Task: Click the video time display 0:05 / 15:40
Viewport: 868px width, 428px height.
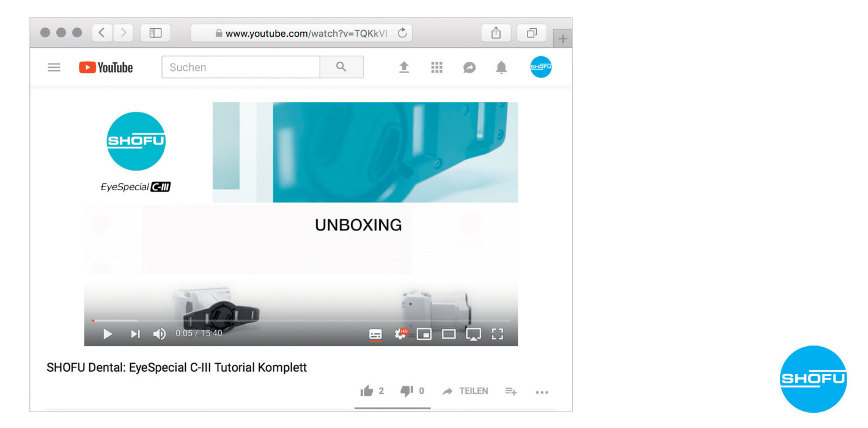Action: pyautogui.click(x=199, y=333)
